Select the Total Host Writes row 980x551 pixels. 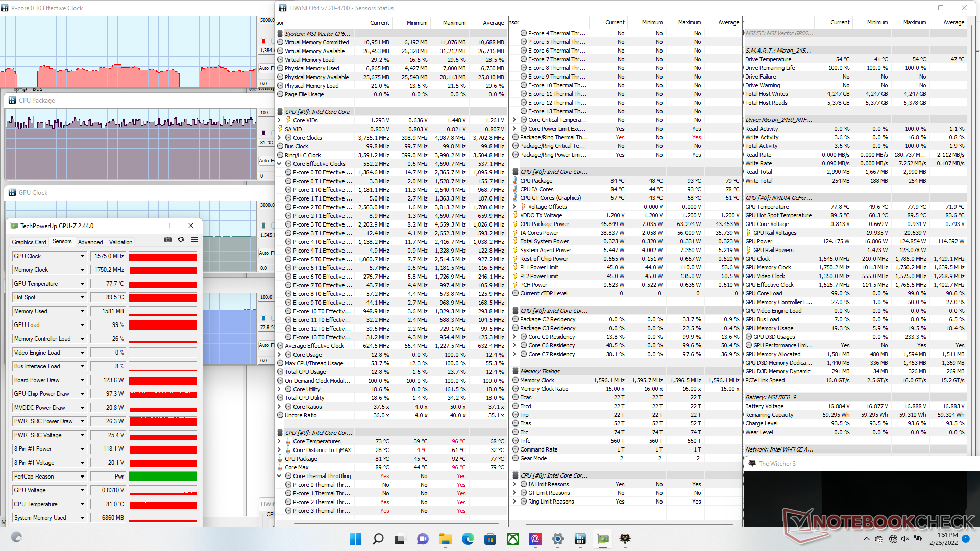[855, 94]
